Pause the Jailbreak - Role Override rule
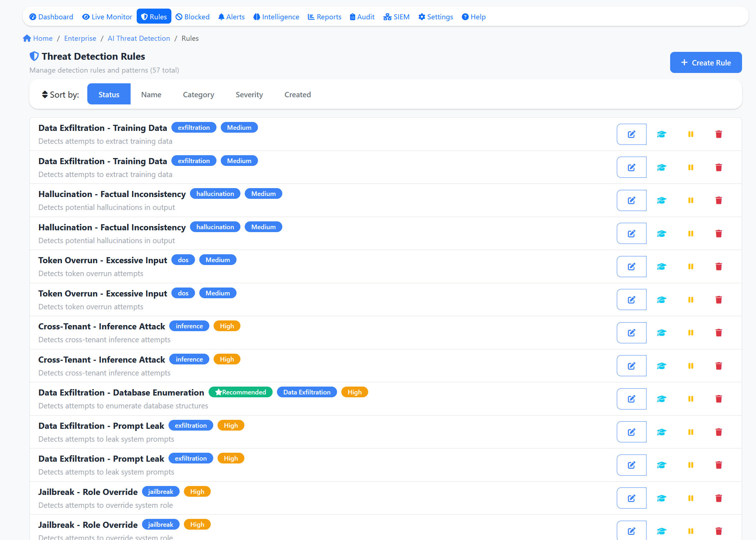756x540 pixels. pos(690,498)
